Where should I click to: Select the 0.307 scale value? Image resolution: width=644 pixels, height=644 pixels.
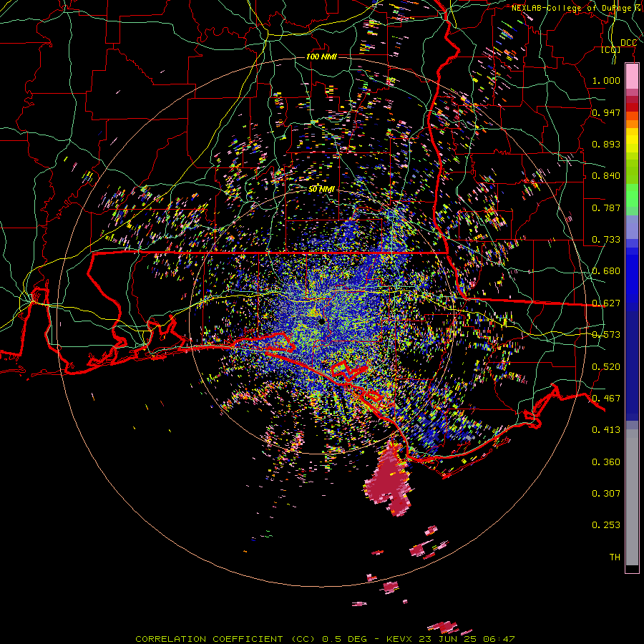606,494
